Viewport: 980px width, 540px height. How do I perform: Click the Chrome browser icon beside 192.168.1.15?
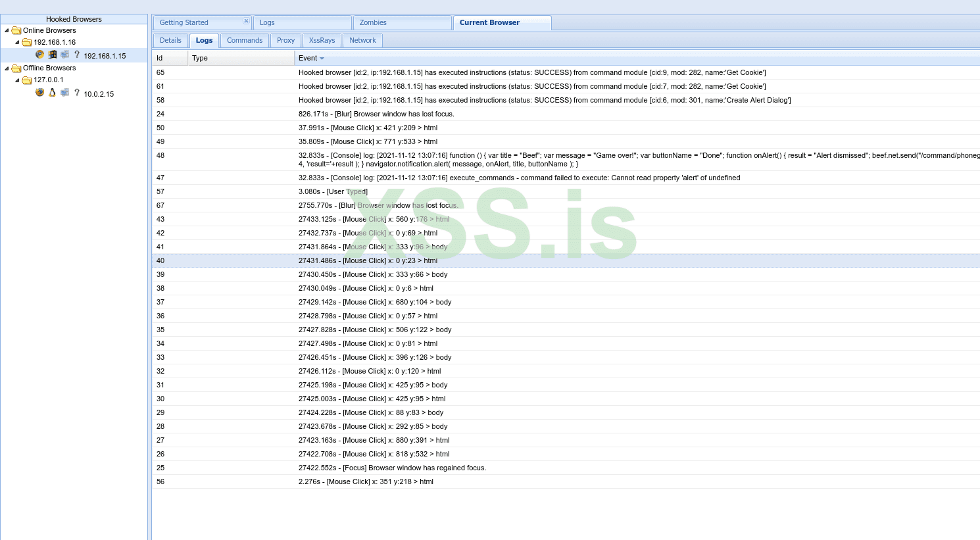pyautogui.click(x=40, y=55)
